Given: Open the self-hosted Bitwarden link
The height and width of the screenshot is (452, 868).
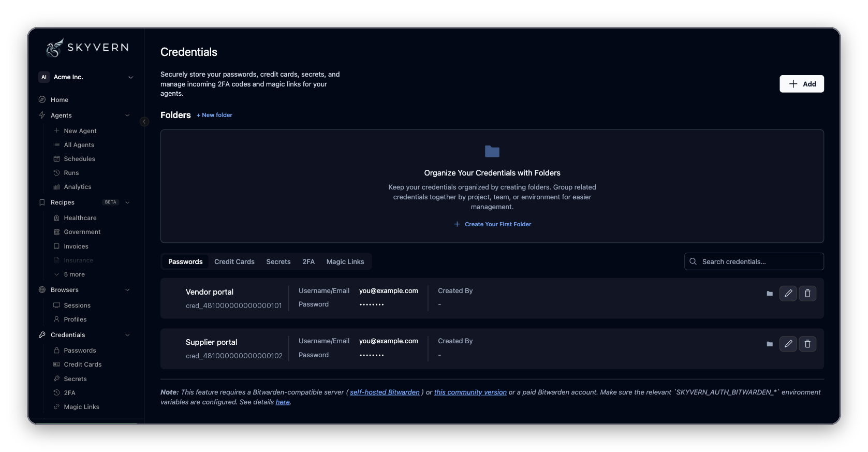Looking at the screenshot, I should click(385, 392).
